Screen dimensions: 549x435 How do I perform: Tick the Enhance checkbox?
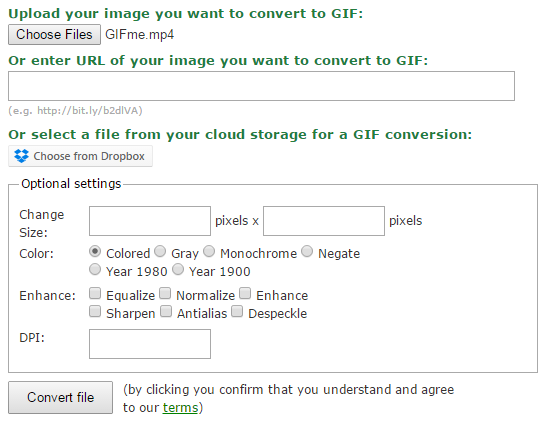coord(245,294)
